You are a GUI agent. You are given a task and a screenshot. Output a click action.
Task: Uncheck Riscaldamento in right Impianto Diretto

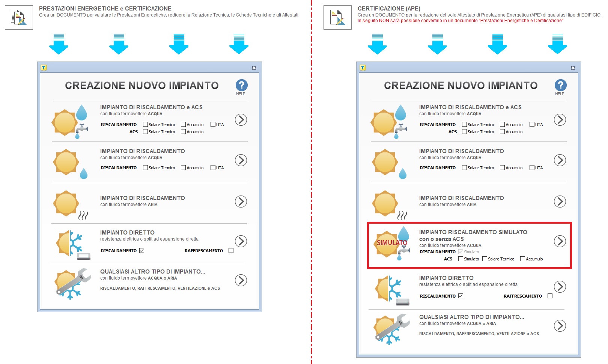461,296
